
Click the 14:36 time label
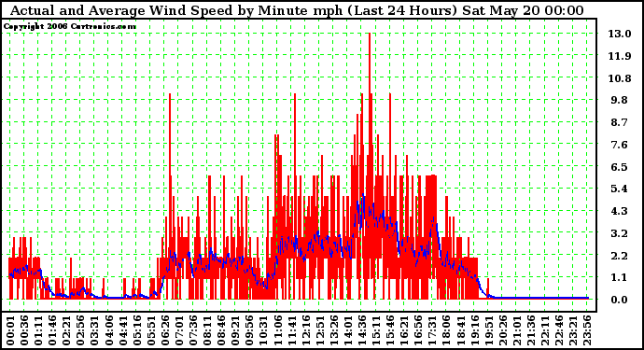click(x=362, y=330)
